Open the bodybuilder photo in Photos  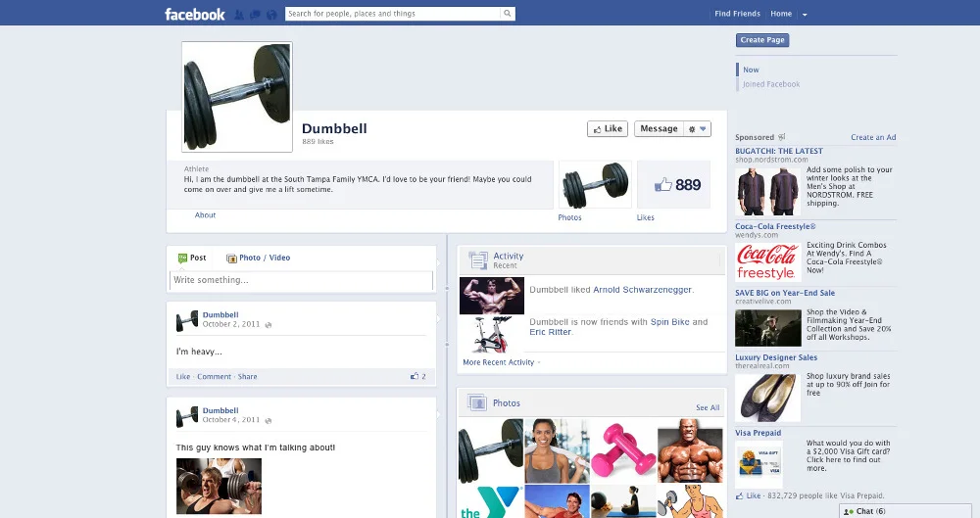coord(690,451)
